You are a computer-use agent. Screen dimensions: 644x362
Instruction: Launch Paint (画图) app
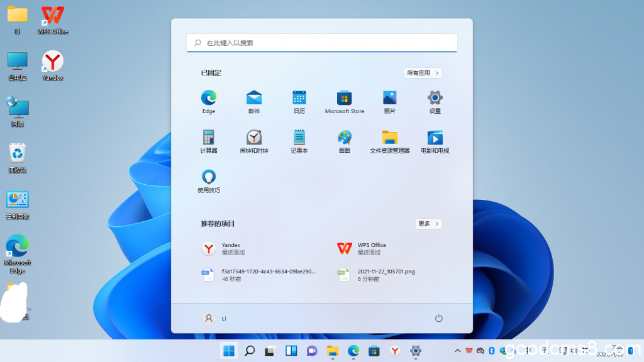(x=344, y=141)
